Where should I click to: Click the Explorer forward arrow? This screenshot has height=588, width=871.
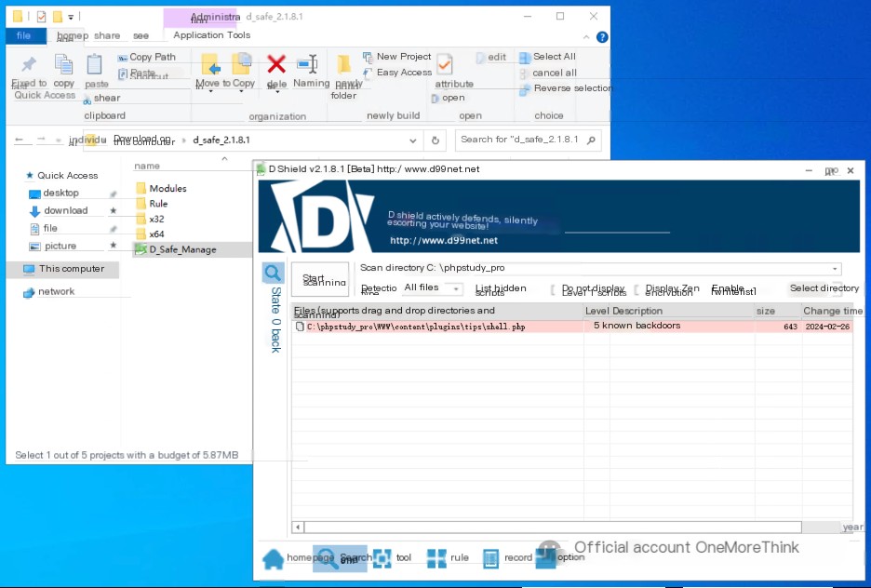pyautogui.click(x=41, y=140)
